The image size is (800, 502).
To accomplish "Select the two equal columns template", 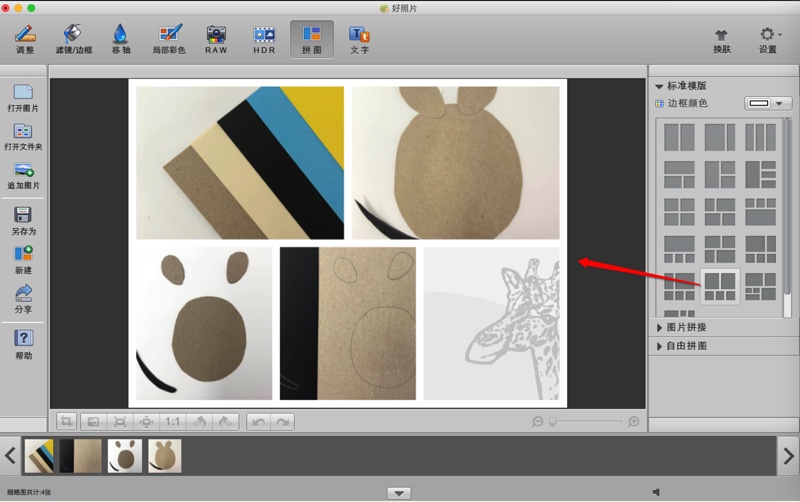I will [679, 137].
